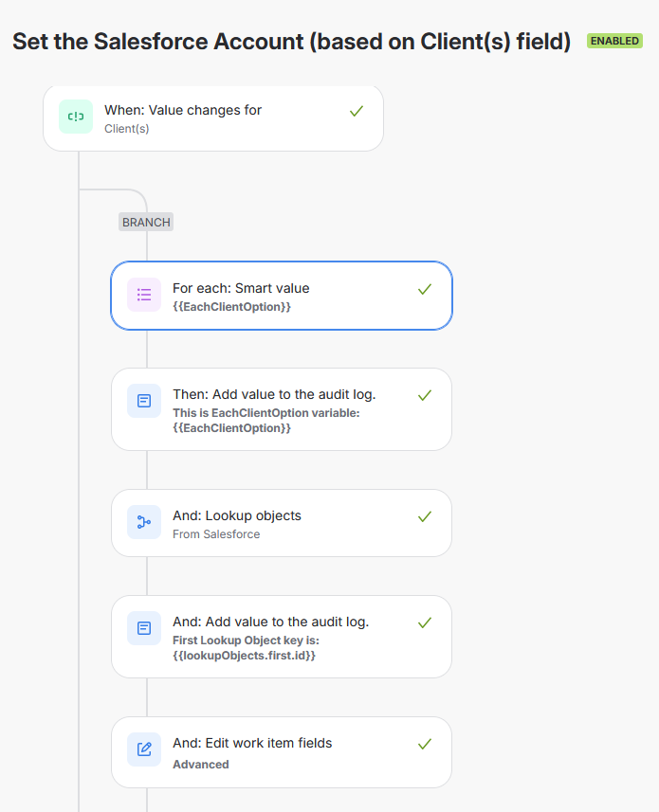659x812 pixels.
Task: Select the Edit work item fields pencil icon
Action: tap(144, 749)
